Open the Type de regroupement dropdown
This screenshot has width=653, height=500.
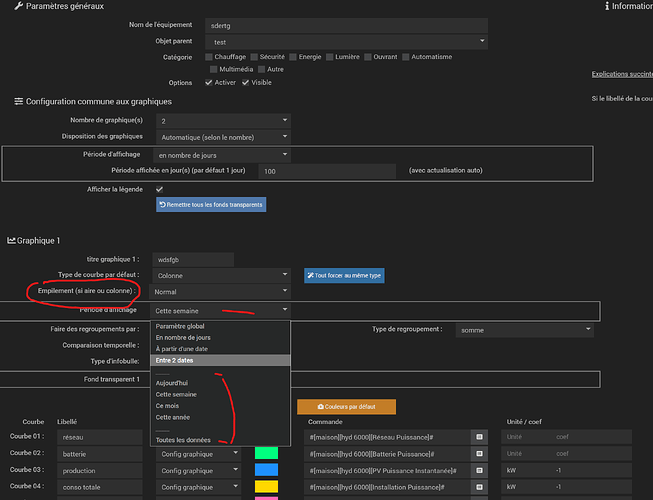pos(524,329)
